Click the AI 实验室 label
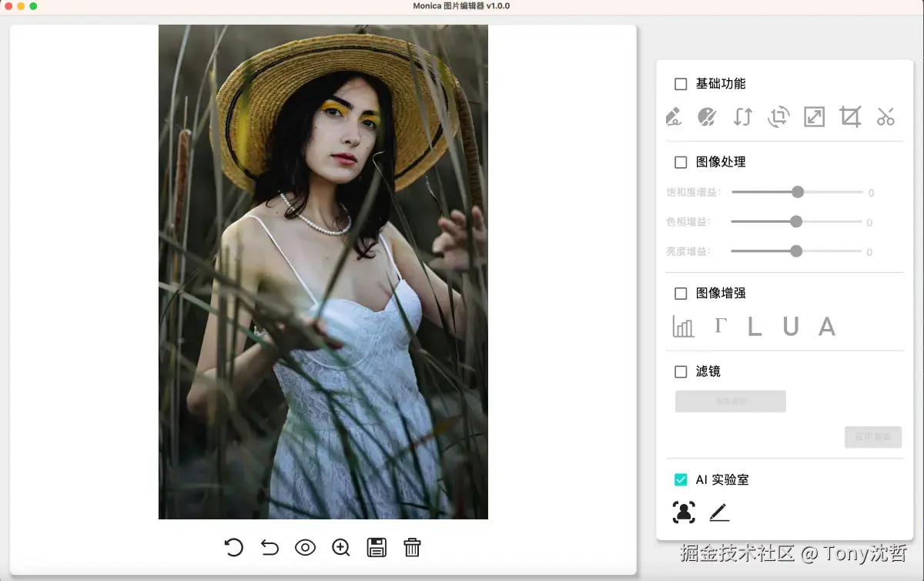924x581 pixels. pos(722,480)
